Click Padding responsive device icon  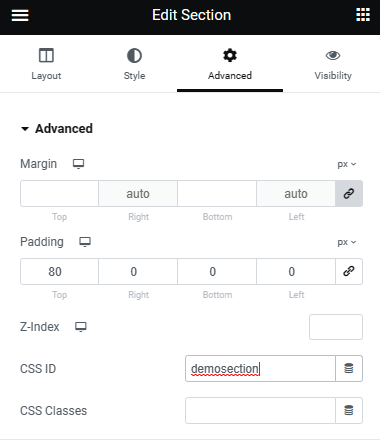coord(85,242)
